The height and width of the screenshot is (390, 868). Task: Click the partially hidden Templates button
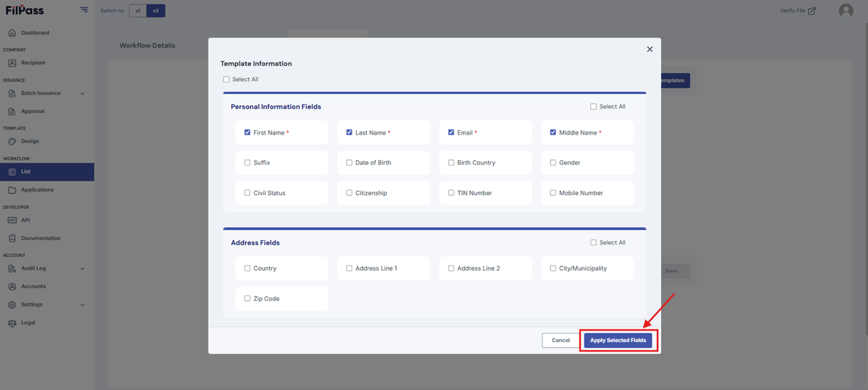[676, 80]
